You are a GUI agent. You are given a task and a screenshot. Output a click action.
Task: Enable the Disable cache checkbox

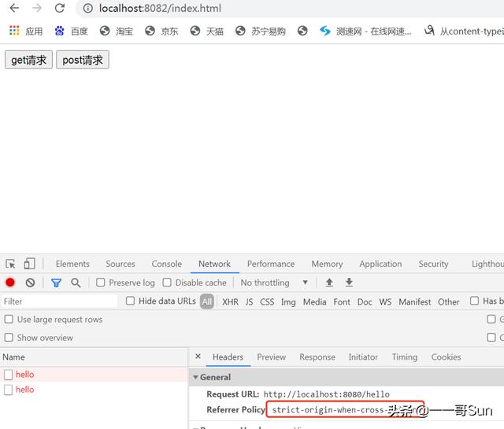pos(167,283)
